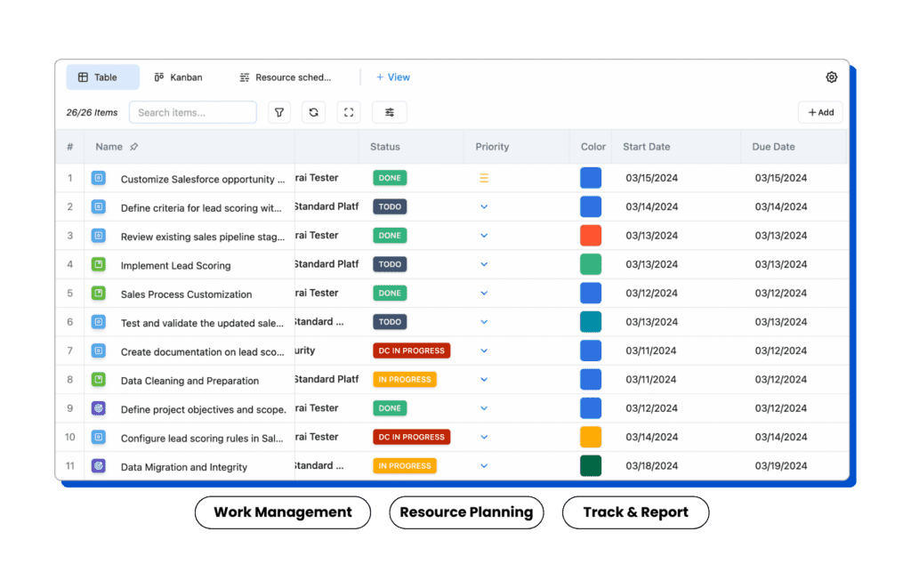Select the orange color swatch on row 10
This screenshot has height=588, width=911.
click(590, 437)
